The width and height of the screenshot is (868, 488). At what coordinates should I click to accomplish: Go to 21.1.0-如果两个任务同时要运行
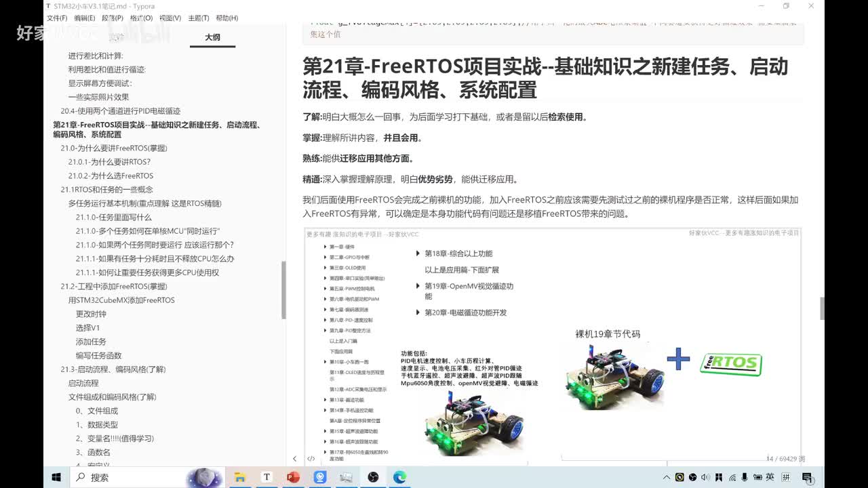coord(155,245)
